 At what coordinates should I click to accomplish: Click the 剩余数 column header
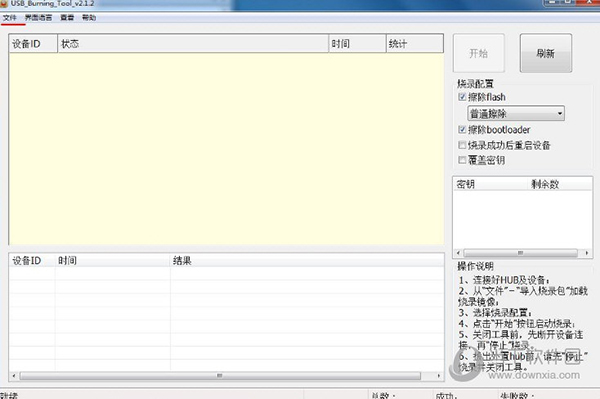click(560, 184)
